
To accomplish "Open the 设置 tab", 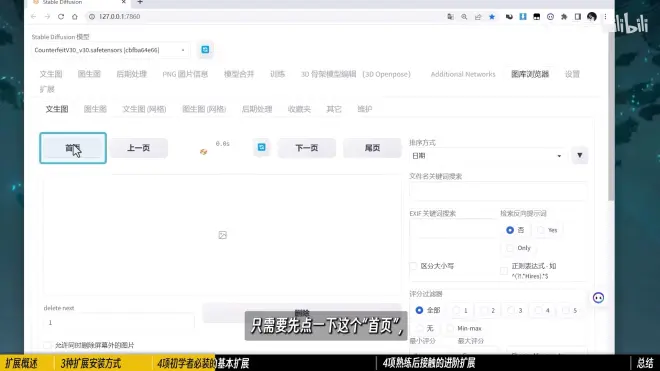I will (x=572, y=74).
